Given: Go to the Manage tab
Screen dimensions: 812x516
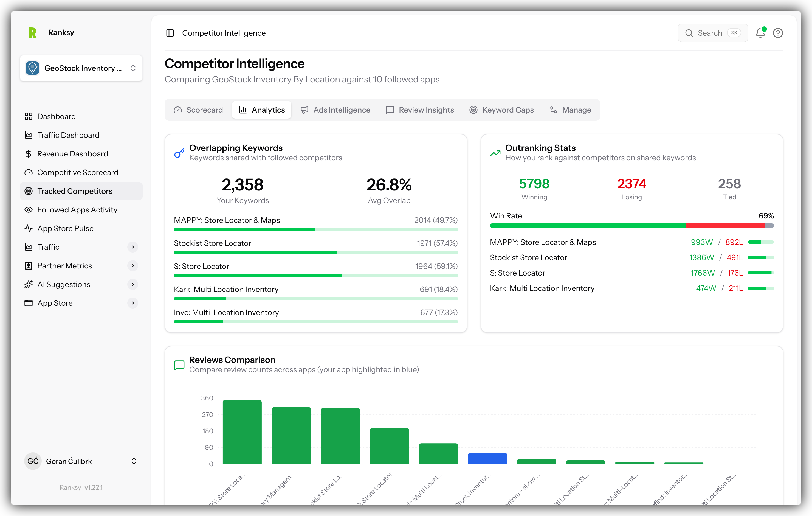Looking at the screenshot, I should point(570,110).
